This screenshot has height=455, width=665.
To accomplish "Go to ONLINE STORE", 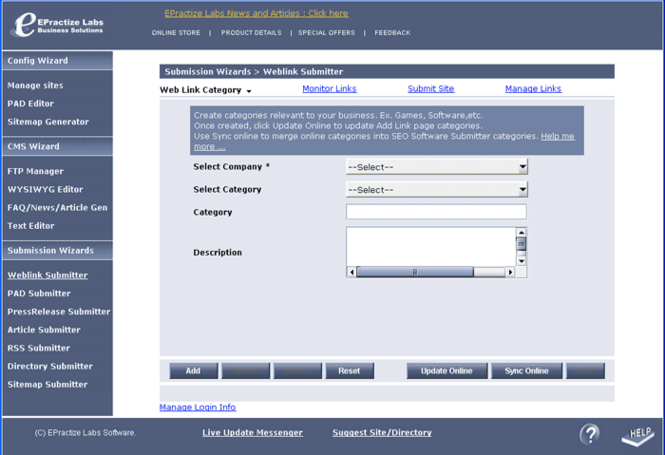I will pos(176,33).
